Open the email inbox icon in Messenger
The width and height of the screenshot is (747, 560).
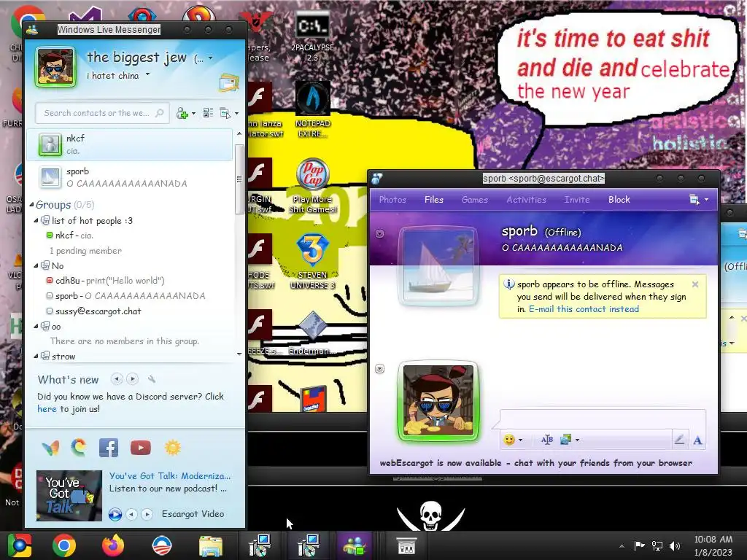click(228, 83)
